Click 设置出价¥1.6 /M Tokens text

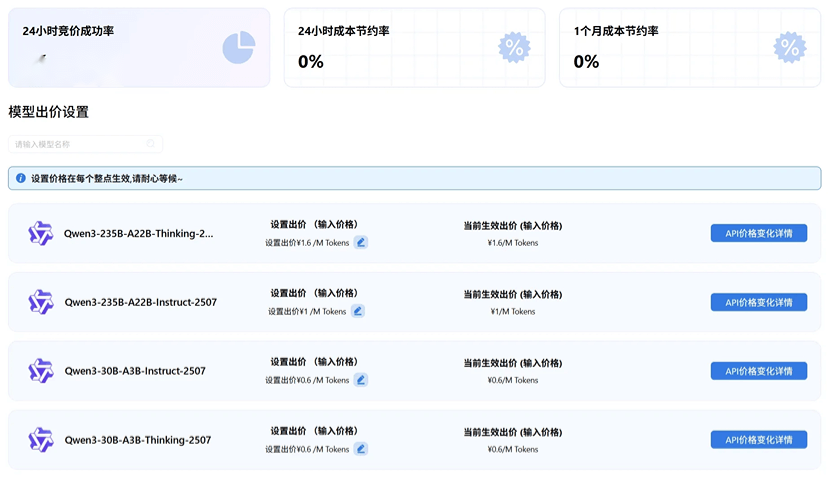coord(307,243)
